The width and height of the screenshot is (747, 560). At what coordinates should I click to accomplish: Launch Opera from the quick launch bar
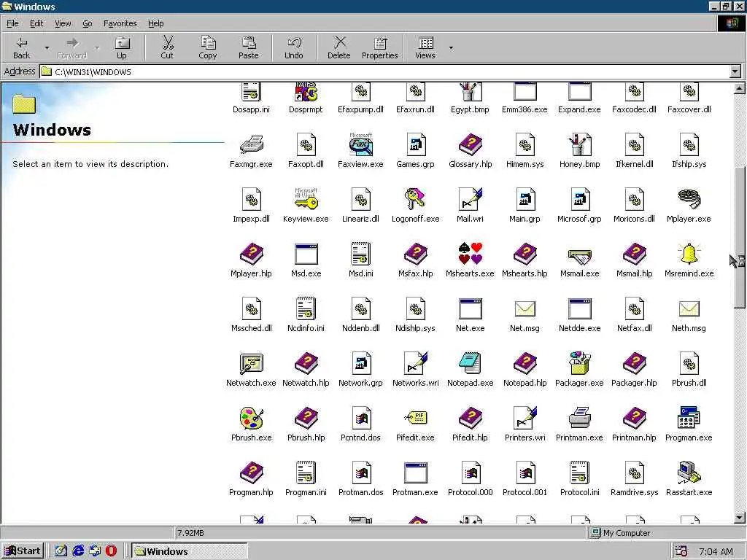pos(112,551)
